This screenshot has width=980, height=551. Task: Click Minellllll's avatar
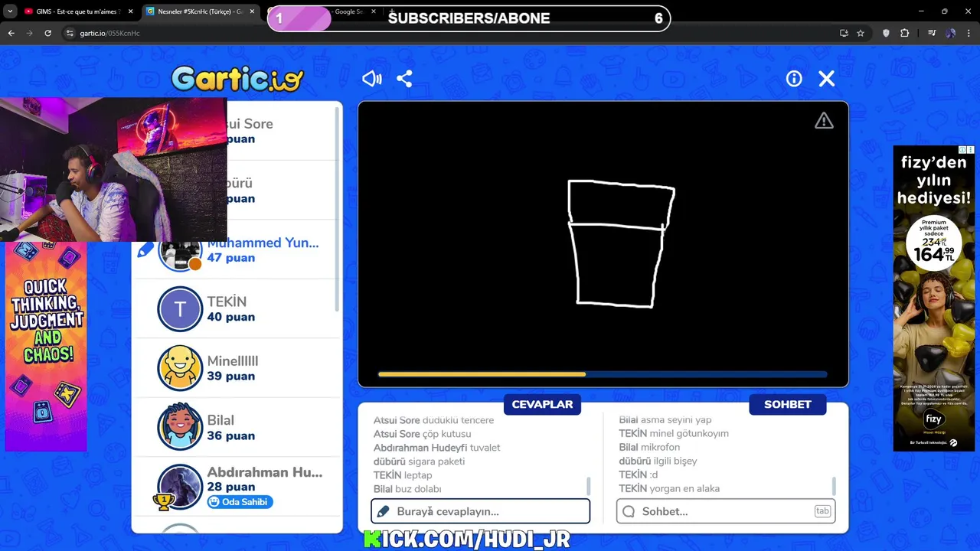[180, 368]
